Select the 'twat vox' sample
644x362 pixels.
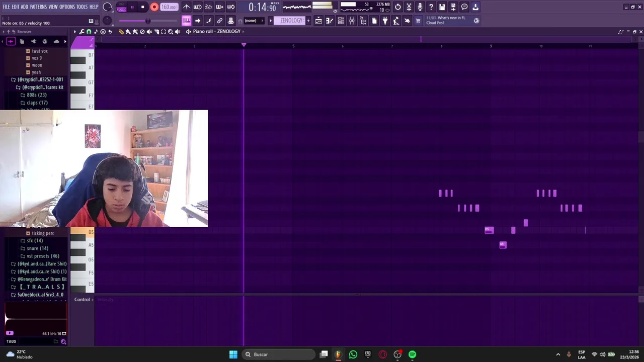coord(40,51)
